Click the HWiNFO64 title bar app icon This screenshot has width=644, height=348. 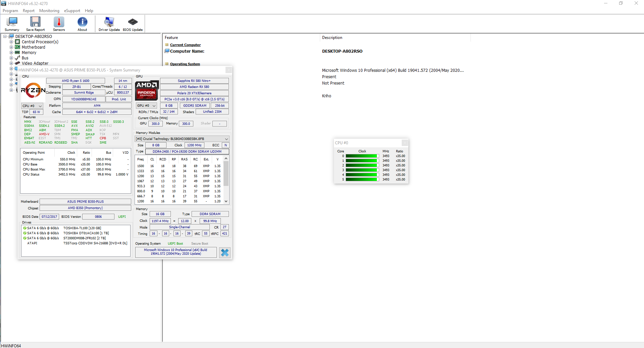coord(4,3)
